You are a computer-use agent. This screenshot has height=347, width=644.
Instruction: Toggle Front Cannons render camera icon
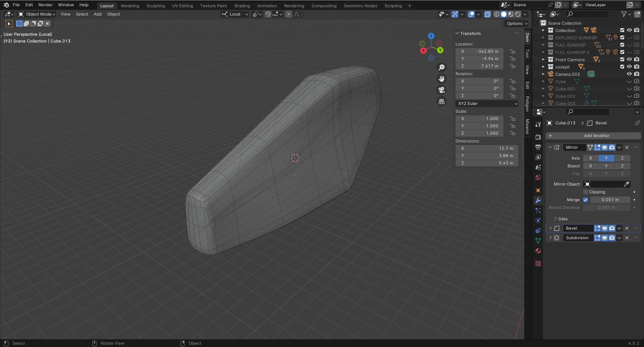(x=637, y=59)
